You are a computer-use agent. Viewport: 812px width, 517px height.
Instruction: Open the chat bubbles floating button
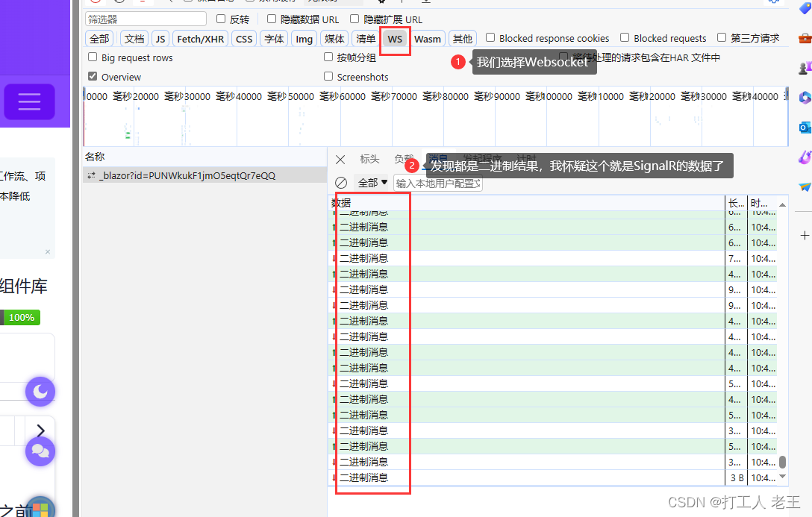[x=40, y=451]
